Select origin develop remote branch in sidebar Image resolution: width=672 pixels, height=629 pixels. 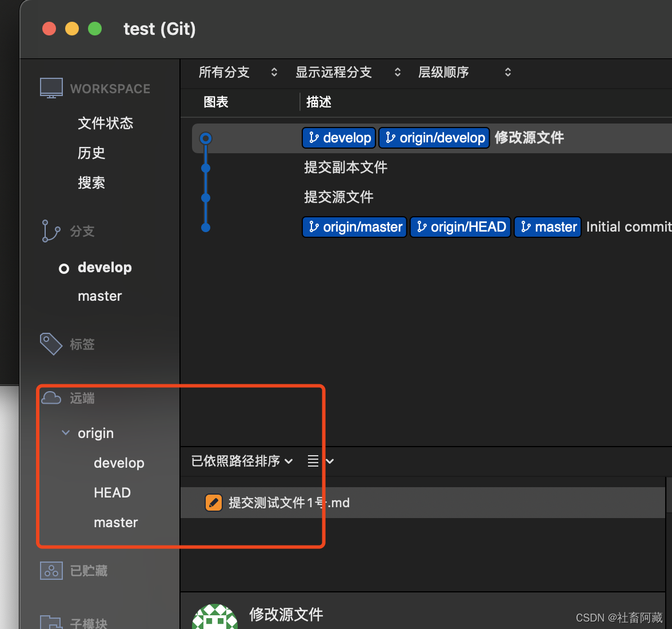pos(119,463)
